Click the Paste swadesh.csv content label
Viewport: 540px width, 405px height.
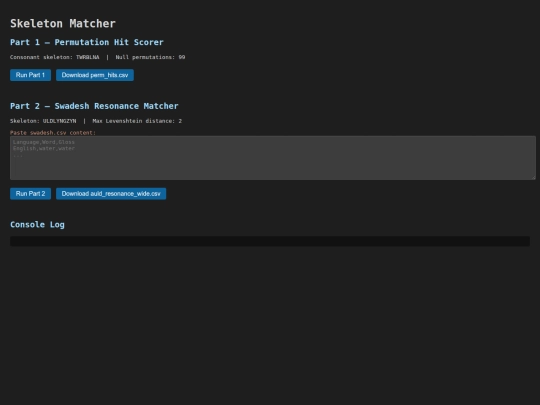(x=53, y=133)
